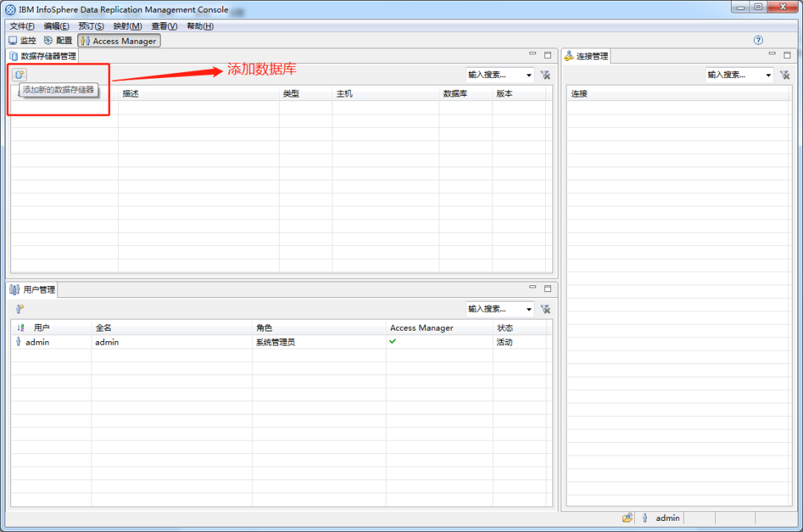
Task: Select the 连接管理 tab
Action: pyautogui.click(x=587, y=56)
